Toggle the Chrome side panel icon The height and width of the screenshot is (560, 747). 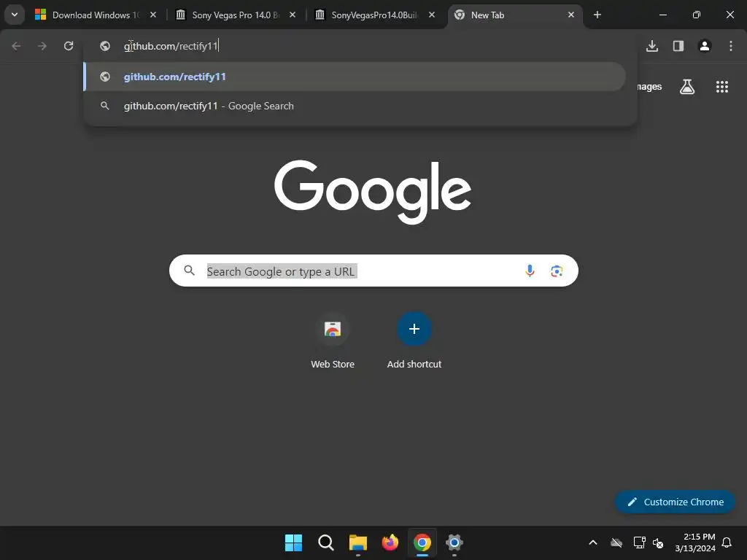[678, 46]
